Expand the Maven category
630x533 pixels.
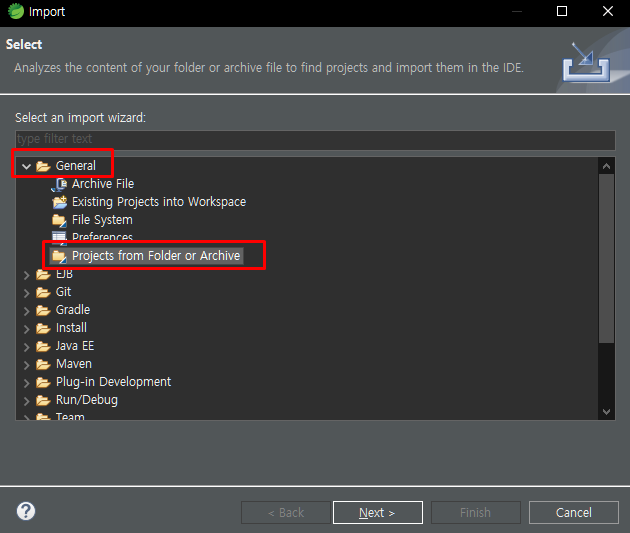pos(27,365)
